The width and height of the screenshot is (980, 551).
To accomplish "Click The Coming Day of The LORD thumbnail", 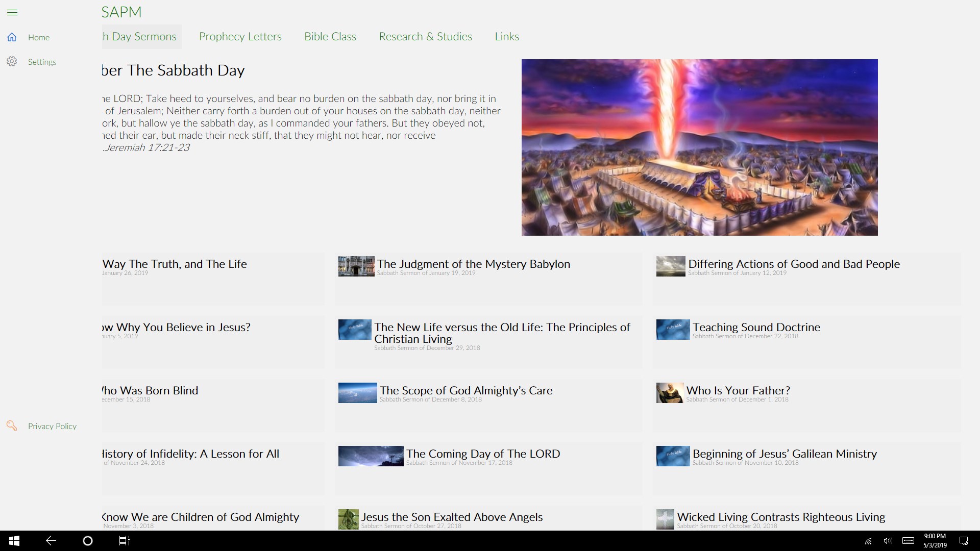I will [x=371, y=456].
